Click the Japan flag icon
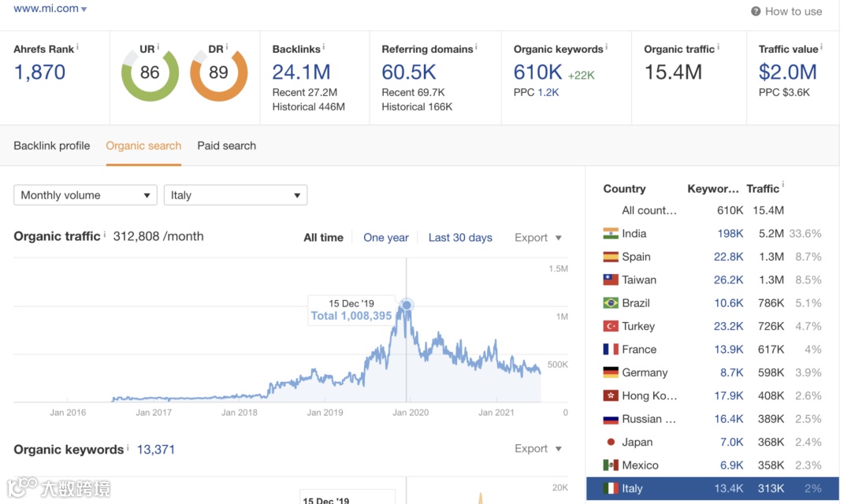The width and height of the screenshot is (851, 504). (x=611, y=442)
